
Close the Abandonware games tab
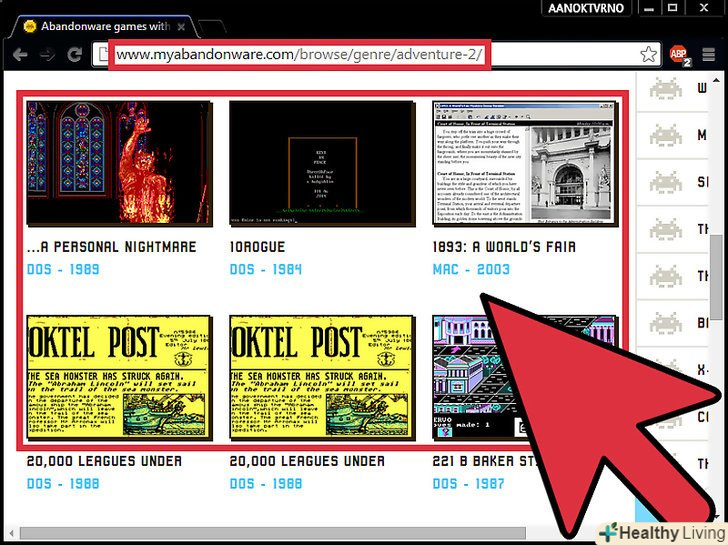click(181, 27)
